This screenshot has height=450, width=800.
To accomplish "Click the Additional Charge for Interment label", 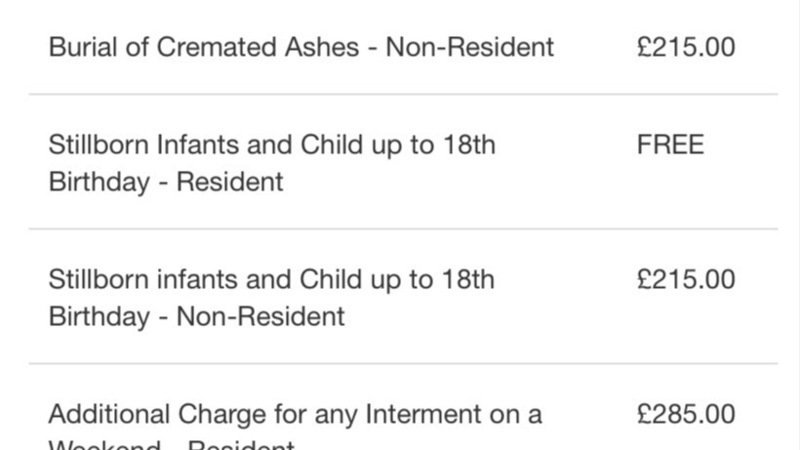I will [295, 414].
